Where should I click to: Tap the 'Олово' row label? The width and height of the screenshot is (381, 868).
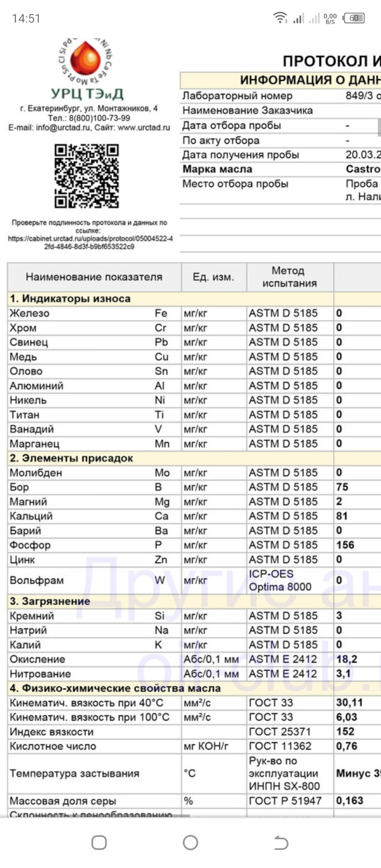pyautogui.click(x=26, y=371)
